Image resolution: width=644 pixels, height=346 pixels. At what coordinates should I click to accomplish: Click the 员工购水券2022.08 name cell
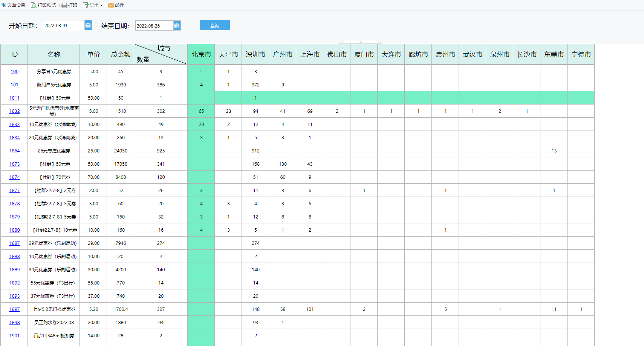(54, 323)
